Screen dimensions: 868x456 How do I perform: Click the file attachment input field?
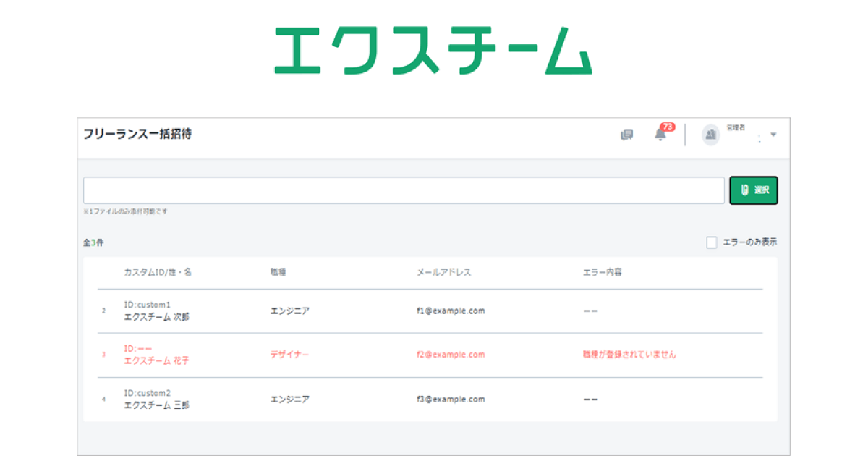404,190
